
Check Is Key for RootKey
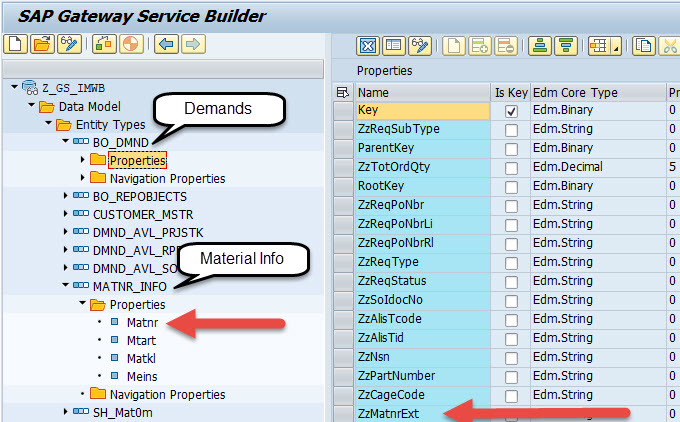pyautogui.click(x=511, y=187)
